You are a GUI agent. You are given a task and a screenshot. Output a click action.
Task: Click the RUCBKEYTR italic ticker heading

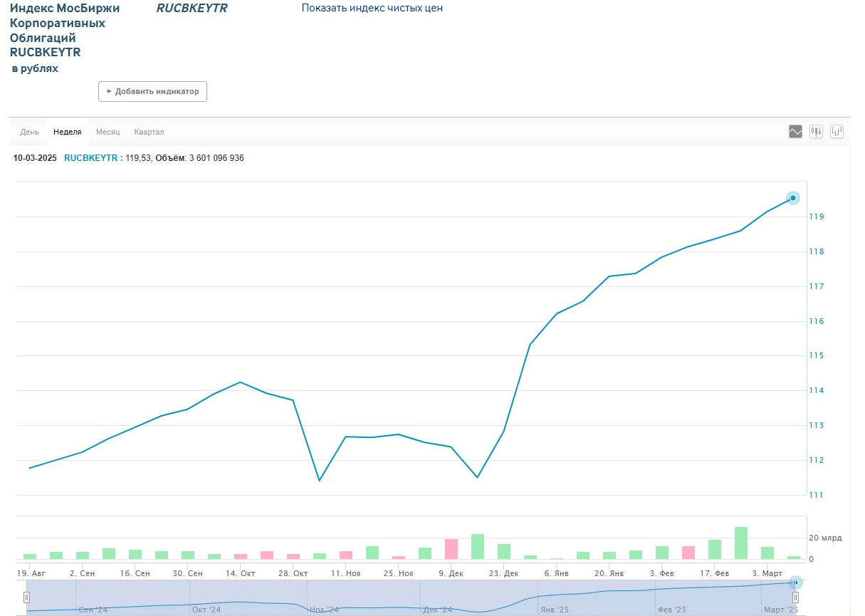pyautogui.click(x=192, y=9)
